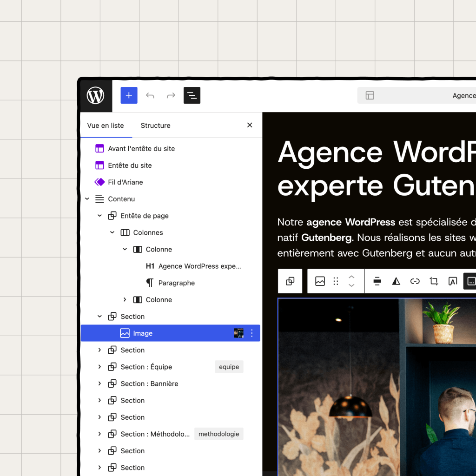476x476 pixels.
Task: Click the equipe anchor badge
Action: (229, 367)
